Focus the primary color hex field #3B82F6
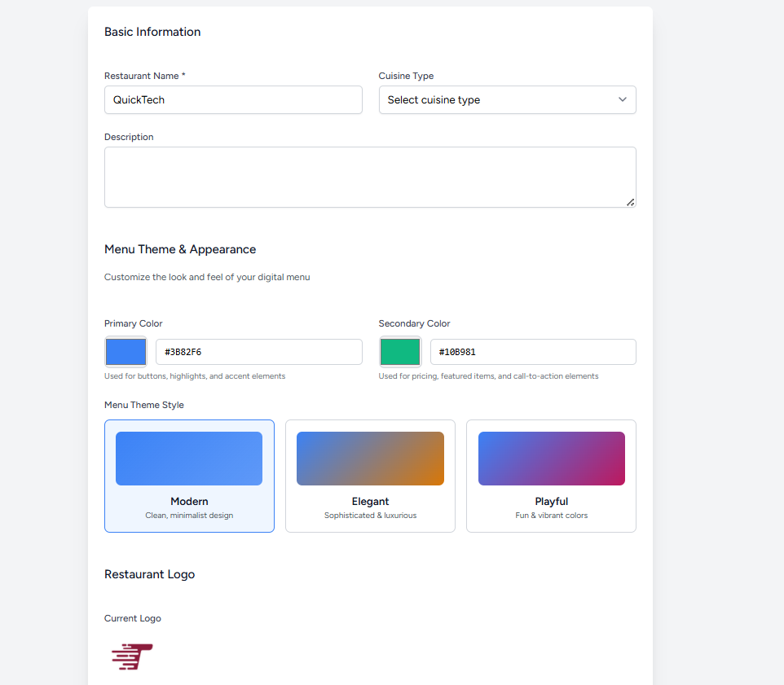The width and height of the screenshot is (784, 685). tap(258, 352)
